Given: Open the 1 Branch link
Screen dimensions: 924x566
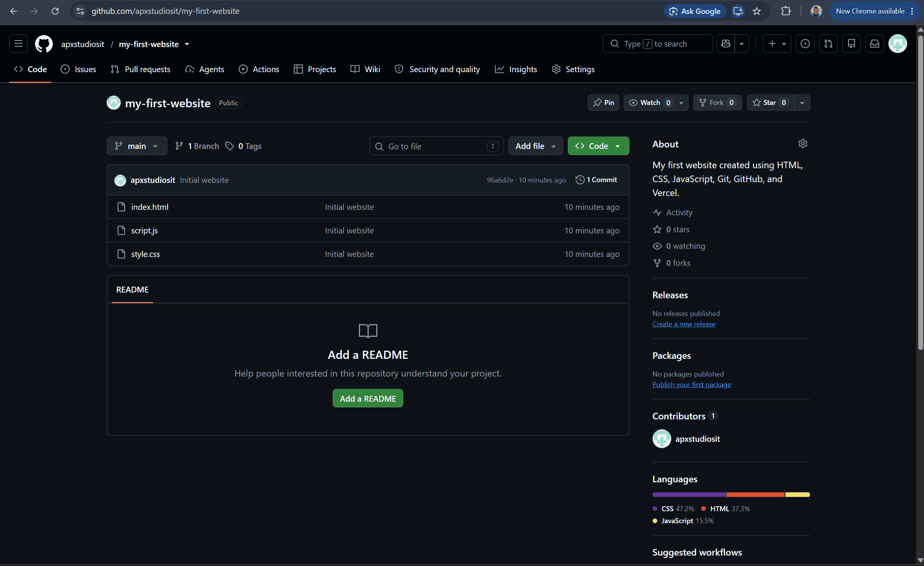Looking at the screenshot, I should tap(197, 146).
